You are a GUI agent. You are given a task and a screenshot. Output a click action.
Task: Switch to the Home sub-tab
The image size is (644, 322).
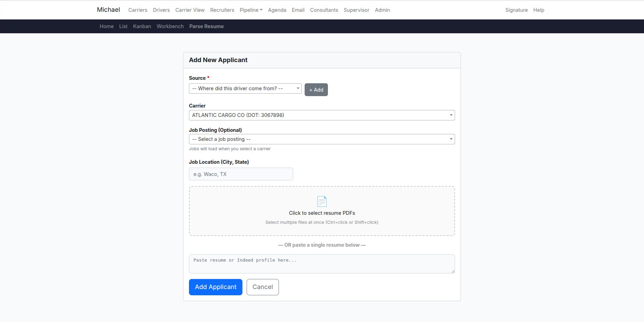pyautogui.click(x=107, y=26)
